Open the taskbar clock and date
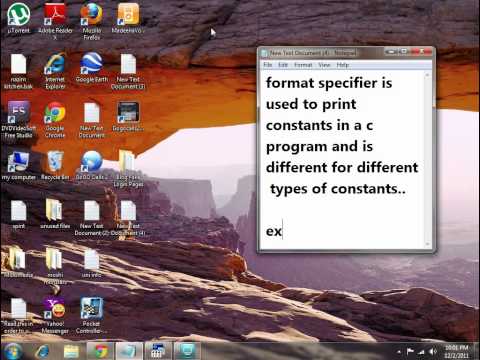Screen dimensions: 480x360 pos(457,351)
